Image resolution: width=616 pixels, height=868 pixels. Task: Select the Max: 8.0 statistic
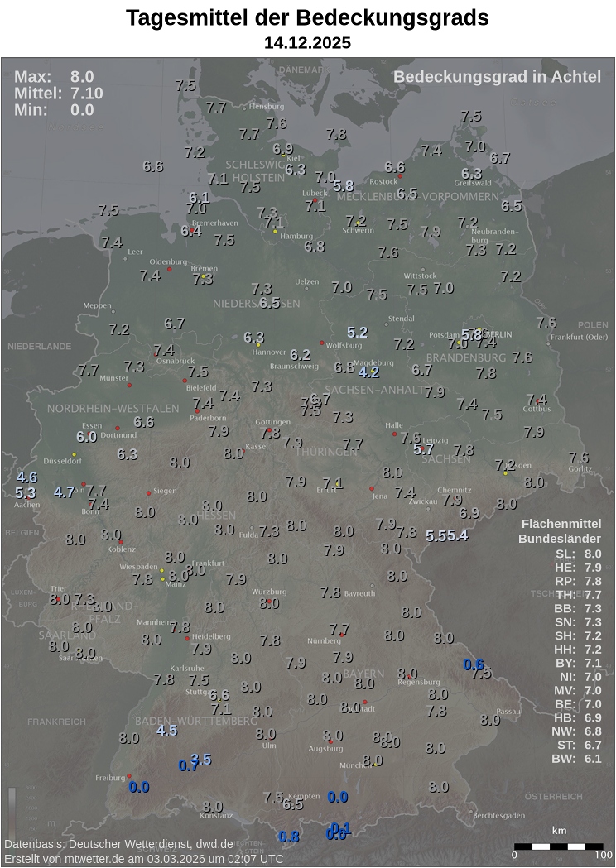[53, 77]
